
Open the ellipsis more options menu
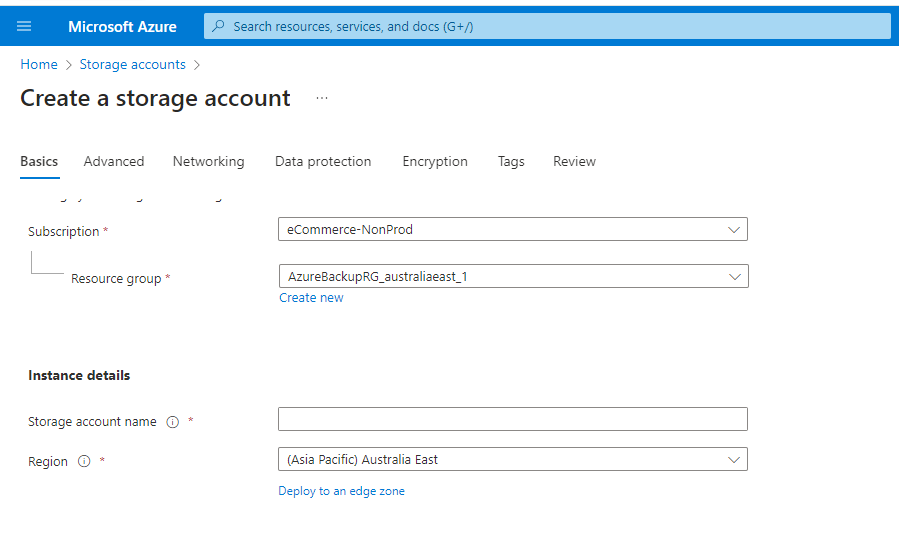(322, 98)
